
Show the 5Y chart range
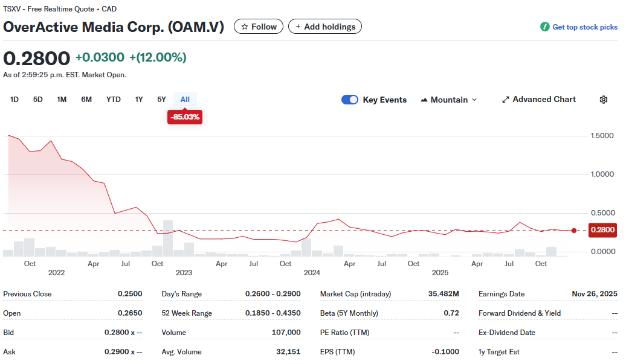161,100
